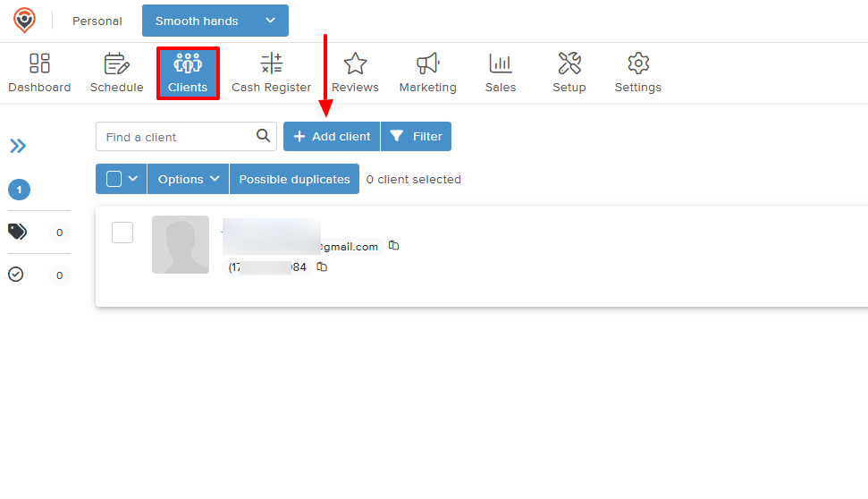The width and height of the screenshot is (868, 499).
Task: Tick the client row checkbox
Action: tap(122, 233)
